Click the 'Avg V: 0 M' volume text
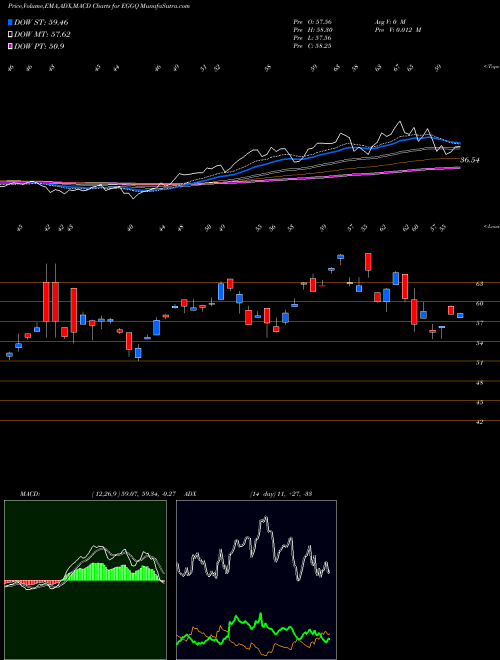The width and height of the screenshot is (500, 660). [x=389, y=22]
